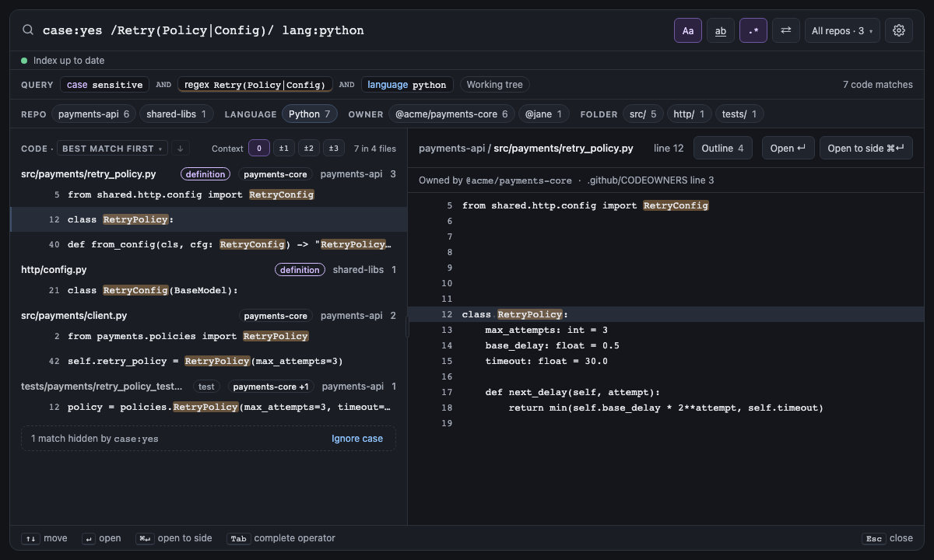This screenshot has height=560, width=934.
Task: Click the search magnifier icon
Action: click(x=28, y=30)
